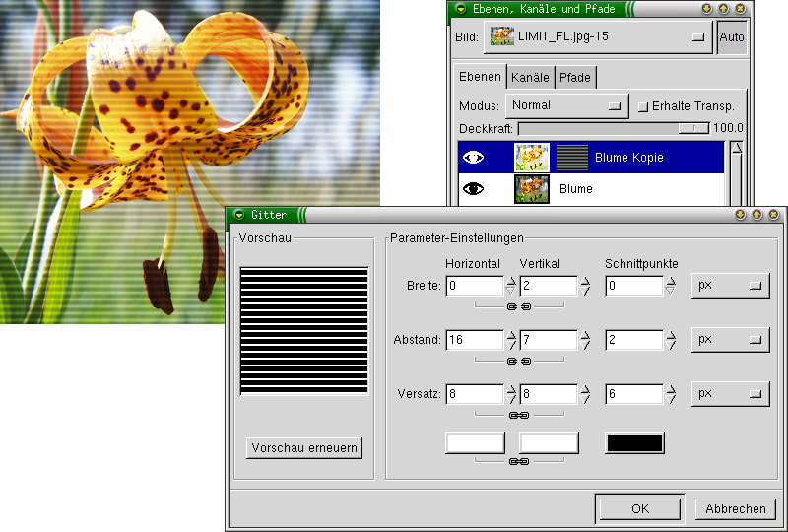Viewport: 788px width, 532px height.
Task: Switch to the Pfade tab
Action: 575,78
